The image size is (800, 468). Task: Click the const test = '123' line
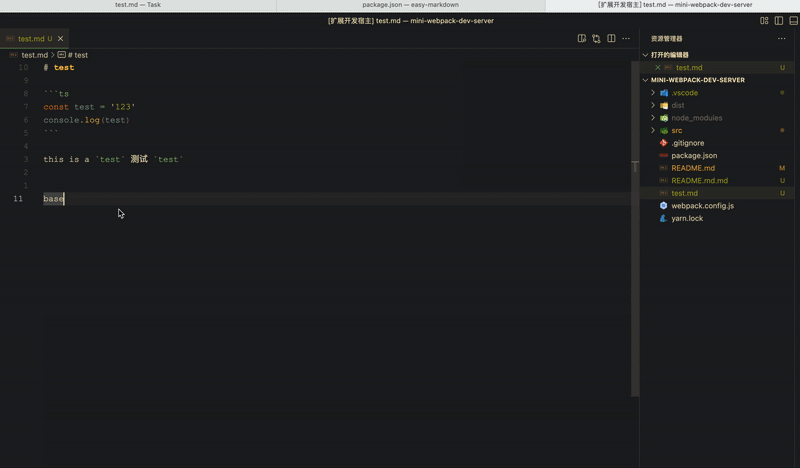(x=89, y=107)
